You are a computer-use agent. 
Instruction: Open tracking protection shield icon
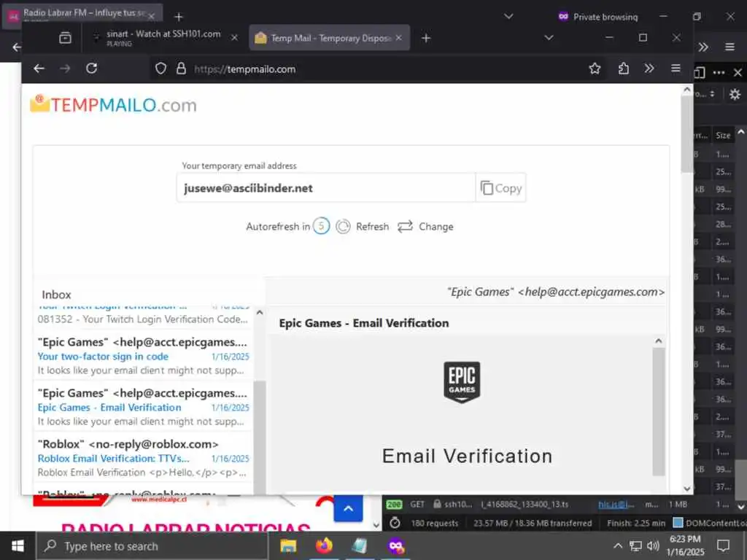pos(161,69)
